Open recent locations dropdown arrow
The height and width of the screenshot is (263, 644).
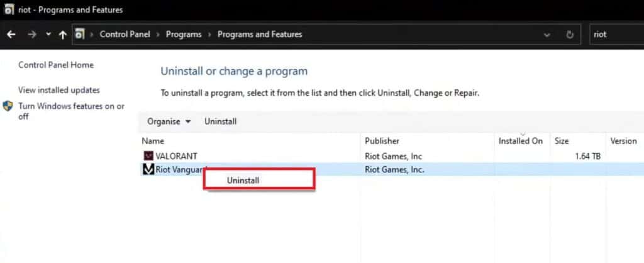pos(48,35)
